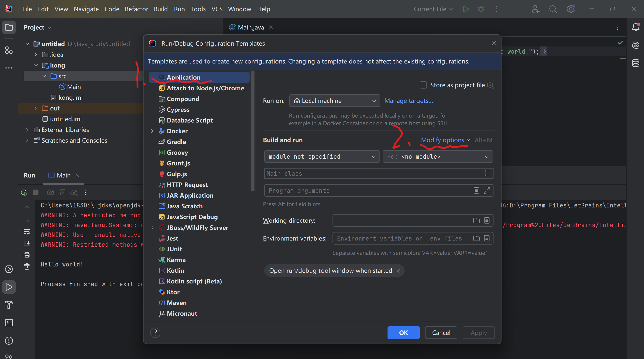Open module not specified JDK dropdown
The height and width of the screenshot is (359, 644).
(322, 156)
